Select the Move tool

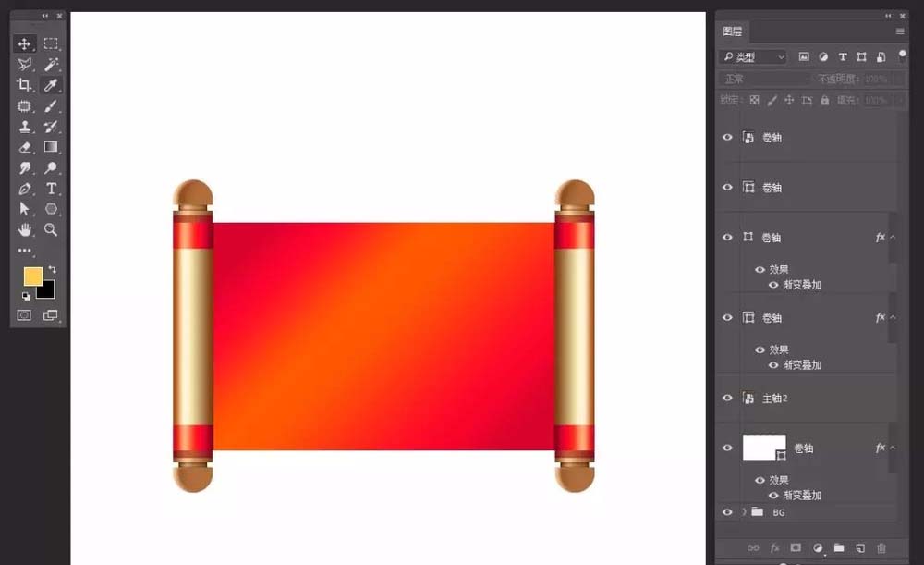click(x=25, y=43)
